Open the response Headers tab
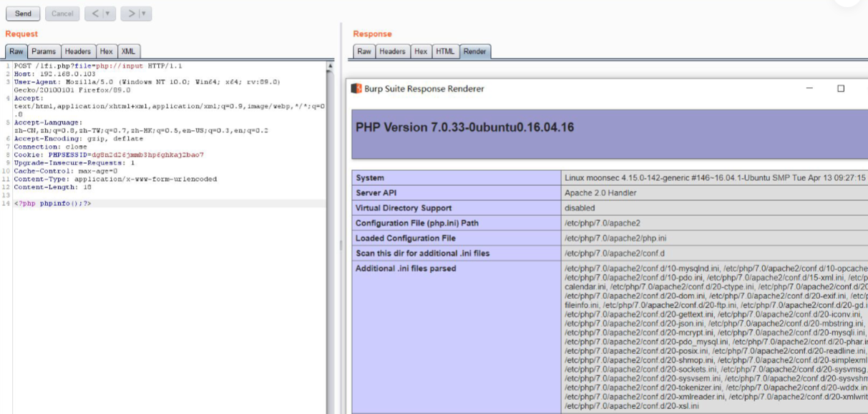 392,51
